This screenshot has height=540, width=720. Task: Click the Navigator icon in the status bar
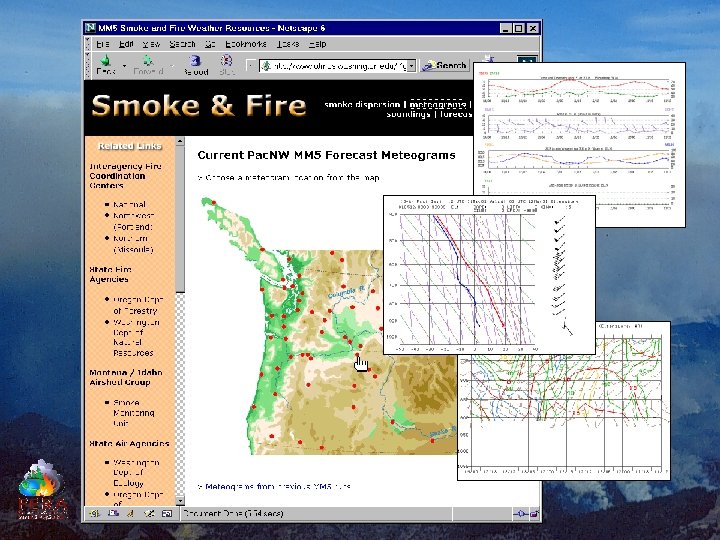(x=95, y=513)
